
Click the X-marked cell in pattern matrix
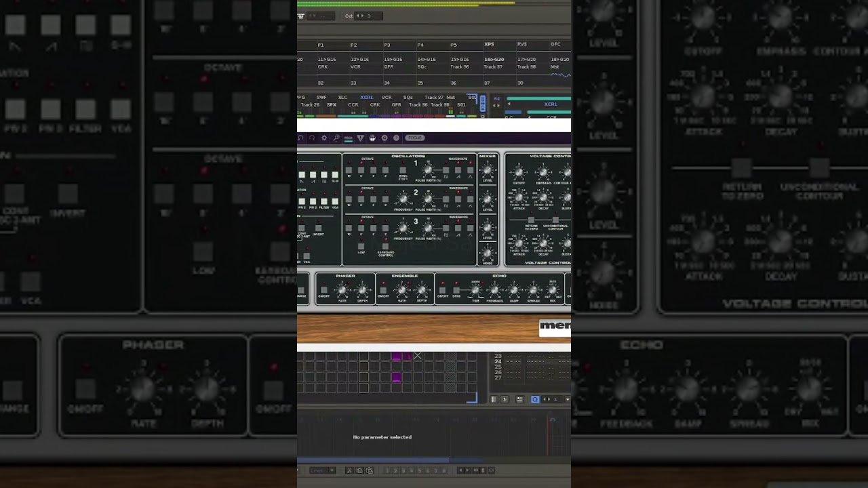pyautogui.click(x=418, y=356)
